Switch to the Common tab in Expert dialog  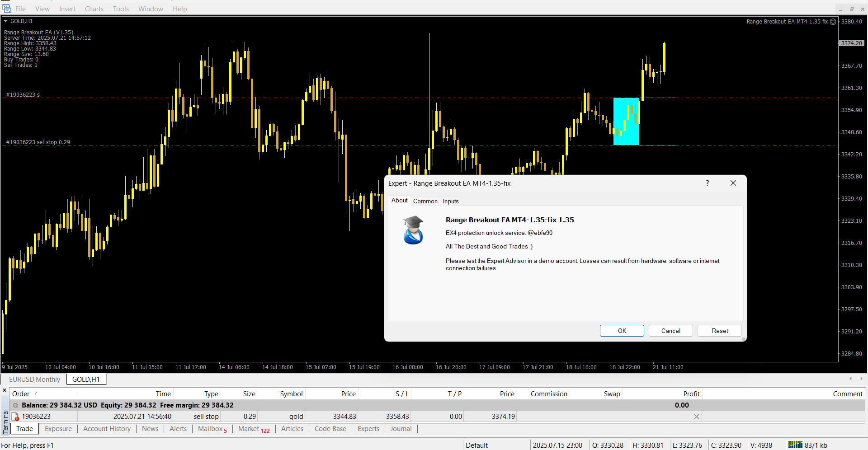click(x=425, y=201)
